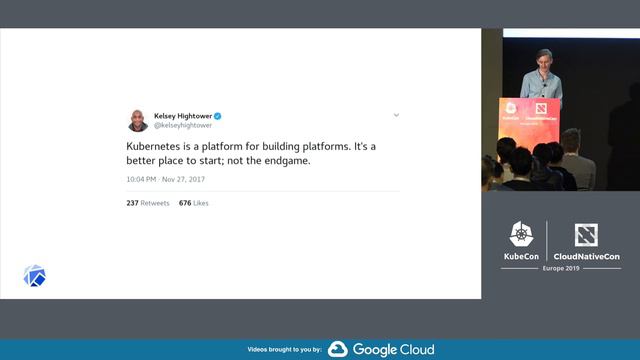Viewport: 640px width, 360px height.
Task: Click the blue verified badge
Action: (218, 116)
